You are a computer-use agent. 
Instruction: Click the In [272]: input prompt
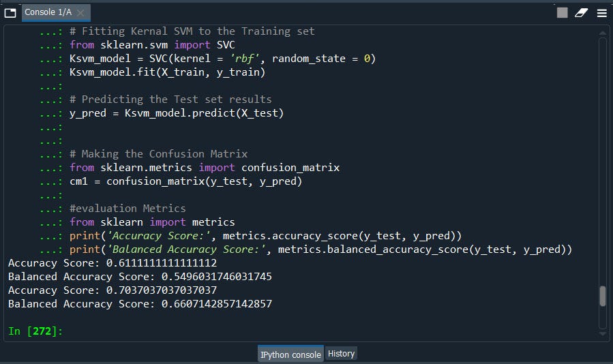point(35,331)
